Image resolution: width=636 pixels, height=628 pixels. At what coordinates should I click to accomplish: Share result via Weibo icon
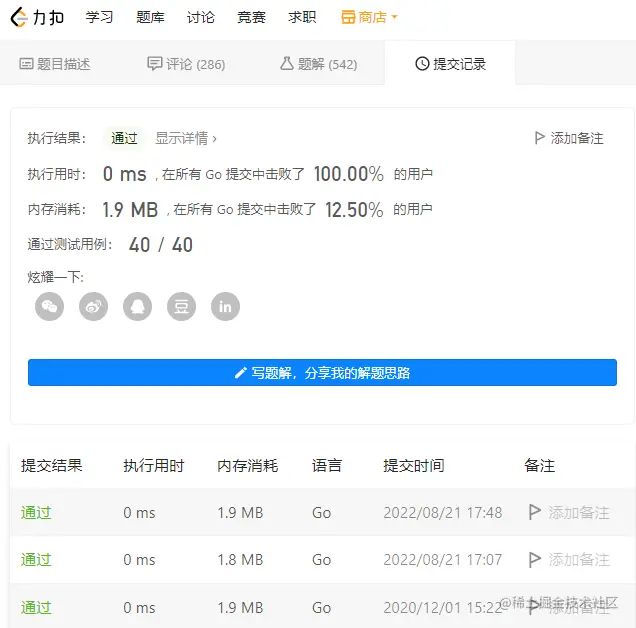[x=93, y=306]
